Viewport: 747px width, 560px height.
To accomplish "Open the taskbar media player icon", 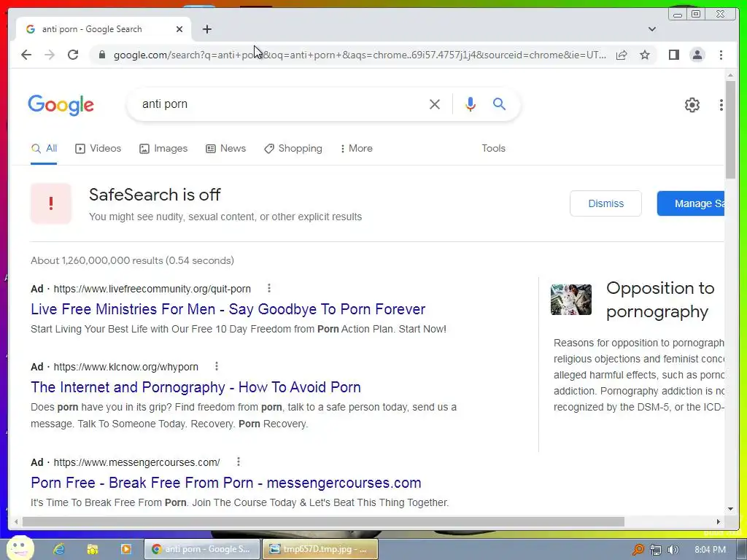I will click(126, 549).
